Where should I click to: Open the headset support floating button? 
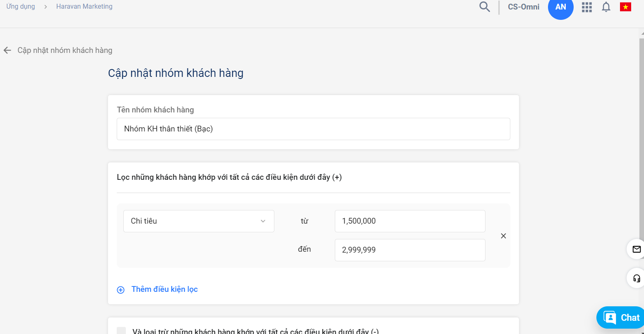636,278
